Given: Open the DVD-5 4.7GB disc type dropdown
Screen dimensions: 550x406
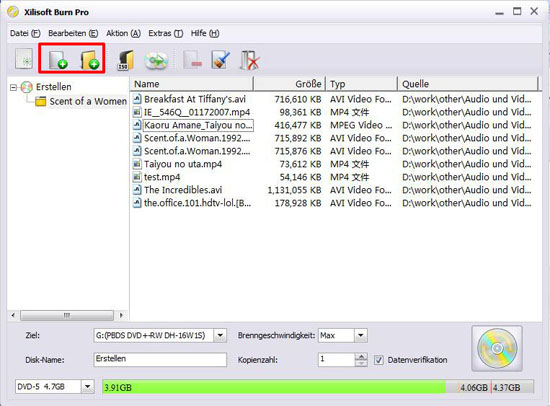Looking at the screenshot, I should coord(87,387).
